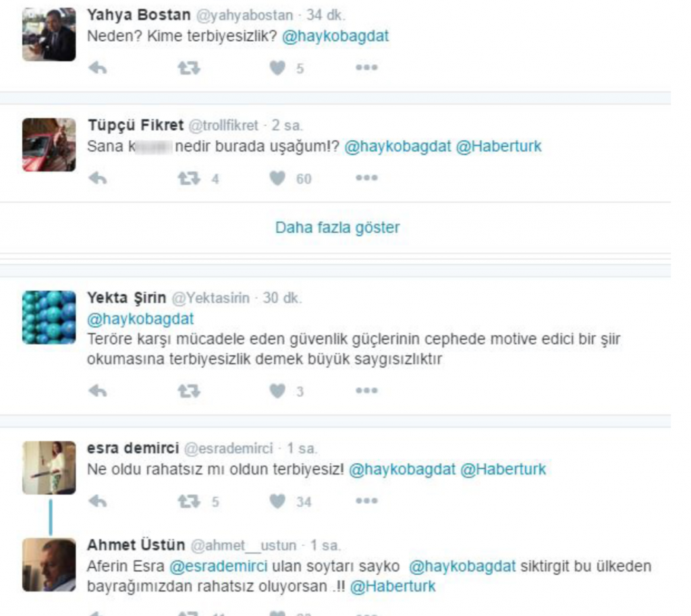Like Tüpçü Fikret's tweet with 60 likes
Image resolution: width=691 pixels, height=616 pixels.
point(277,178)
